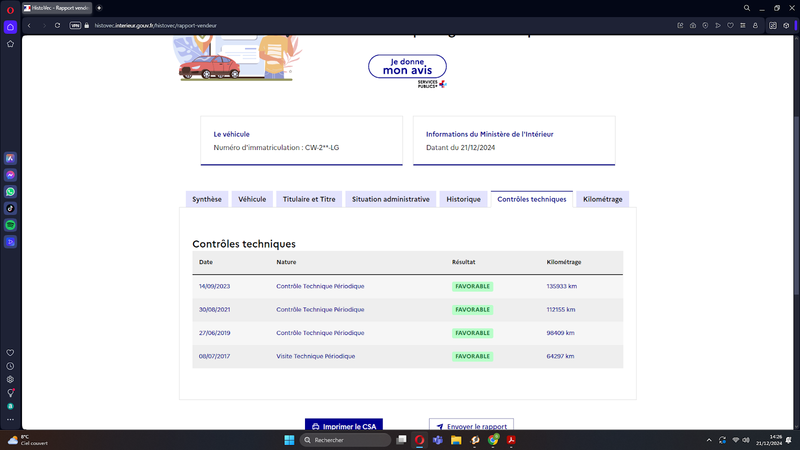Open File Explorer from taskbar
This screenshot has width=800, height=450.
coord(456,440)
